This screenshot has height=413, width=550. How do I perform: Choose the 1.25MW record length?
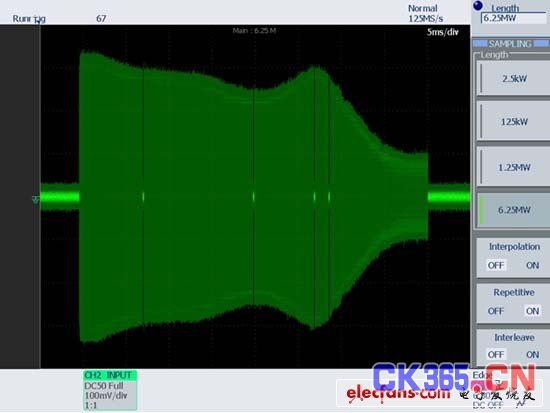point(512,167)
